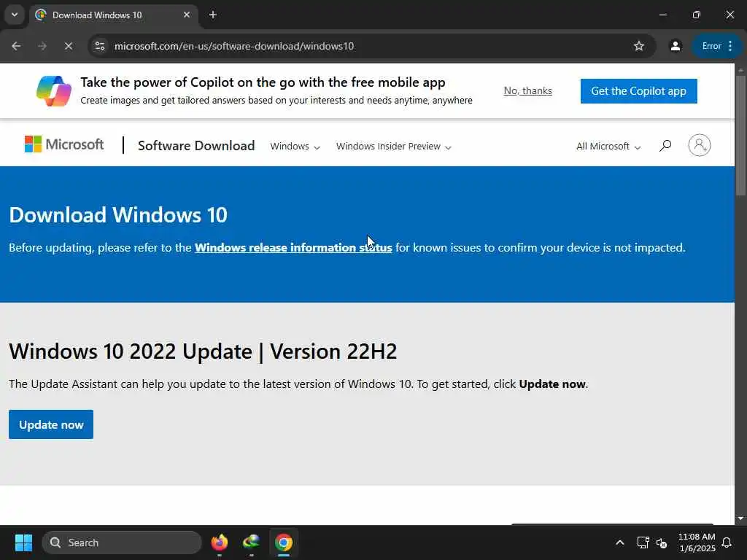Open site search magnifier icon
This screenshot has width=747, height=560.
[x=665, y=145]
